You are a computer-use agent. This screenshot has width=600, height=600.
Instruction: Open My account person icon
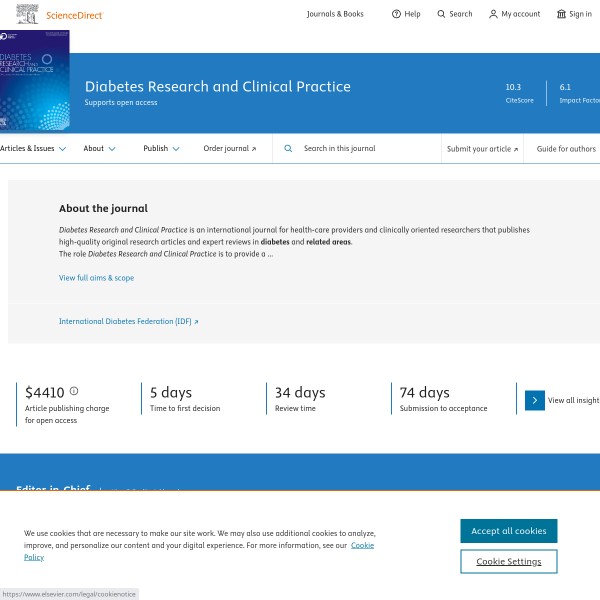[493, 14]
